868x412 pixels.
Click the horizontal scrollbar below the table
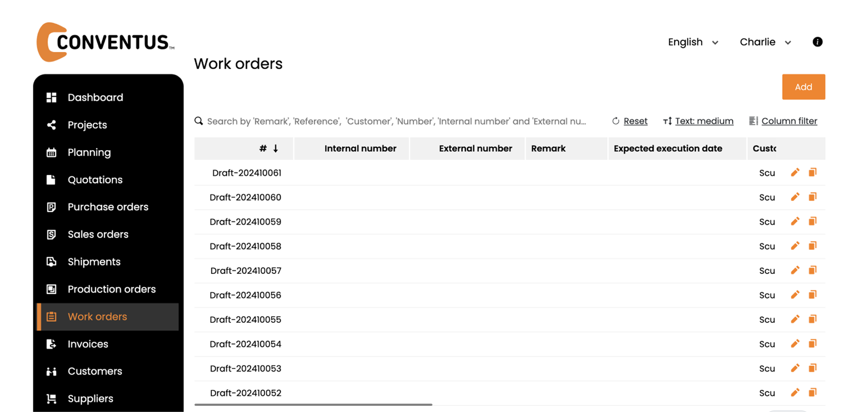(313, 404)
